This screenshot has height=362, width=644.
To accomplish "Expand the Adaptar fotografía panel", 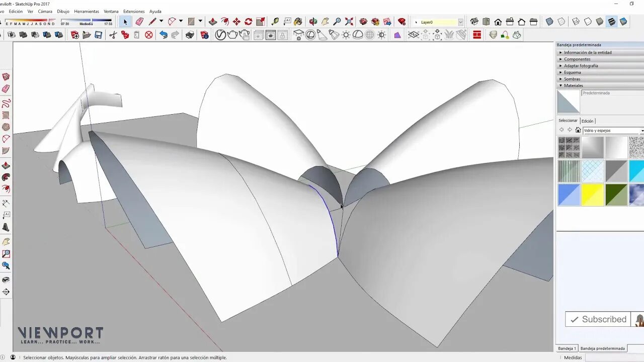I will point(600,65).
